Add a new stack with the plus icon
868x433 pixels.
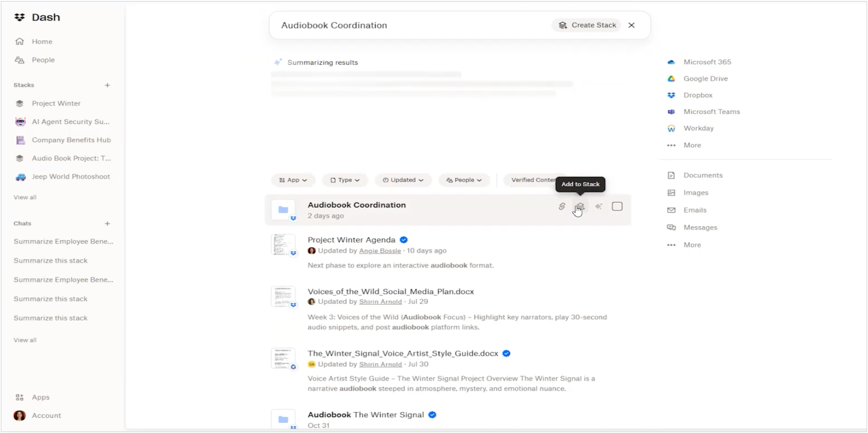tap(107, 85)
